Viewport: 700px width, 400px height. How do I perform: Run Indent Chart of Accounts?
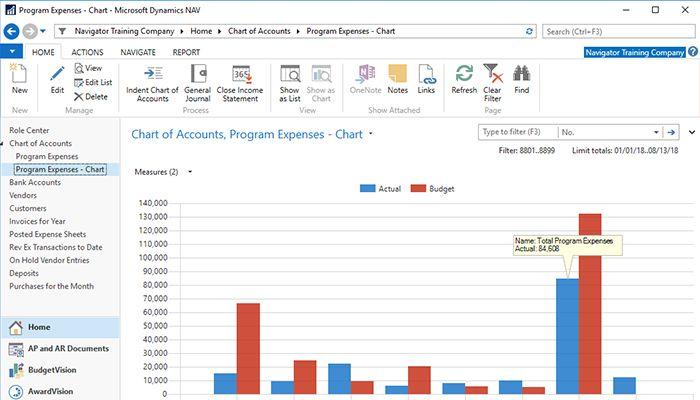(x=152, y=83)
